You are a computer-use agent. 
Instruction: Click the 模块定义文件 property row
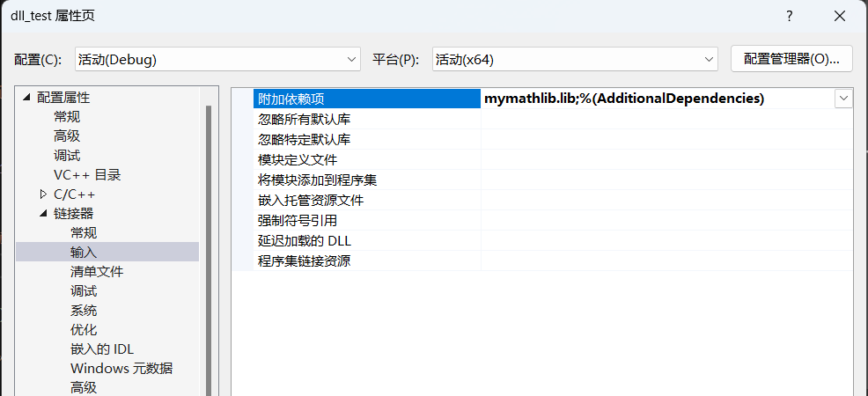(x=553, y=160)
